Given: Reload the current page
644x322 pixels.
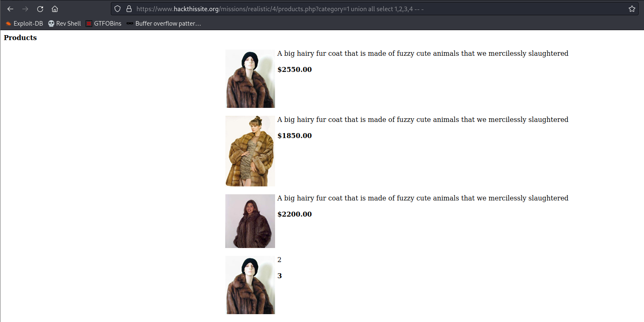Looking at the screenshot, I should click(40, 9).
